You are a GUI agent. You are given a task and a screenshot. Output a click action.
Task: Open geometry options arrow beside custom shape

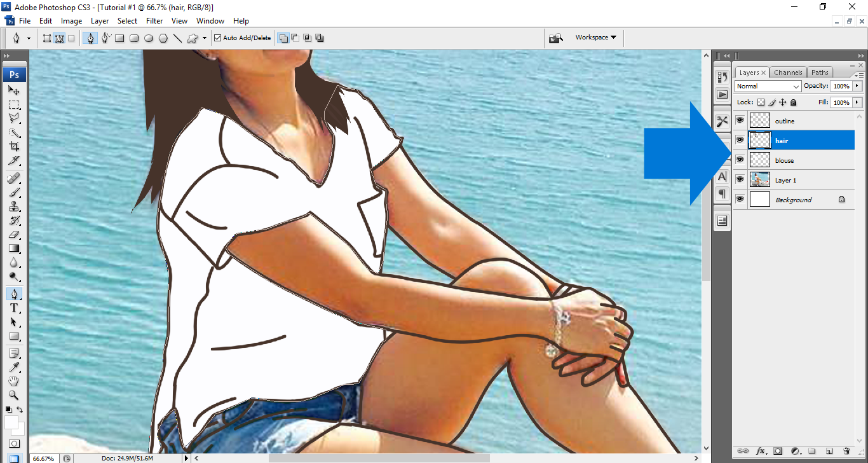(204, 38)
